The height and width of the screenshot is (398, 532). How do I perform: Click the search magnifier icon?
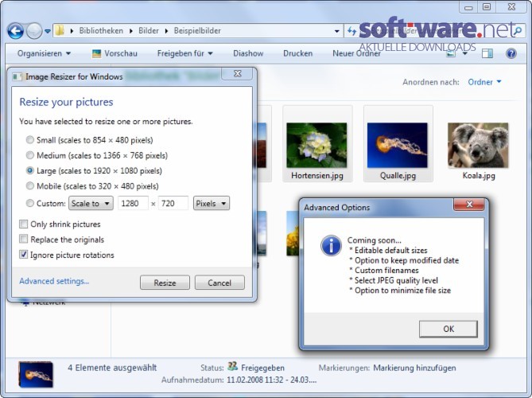coord(518,31)
